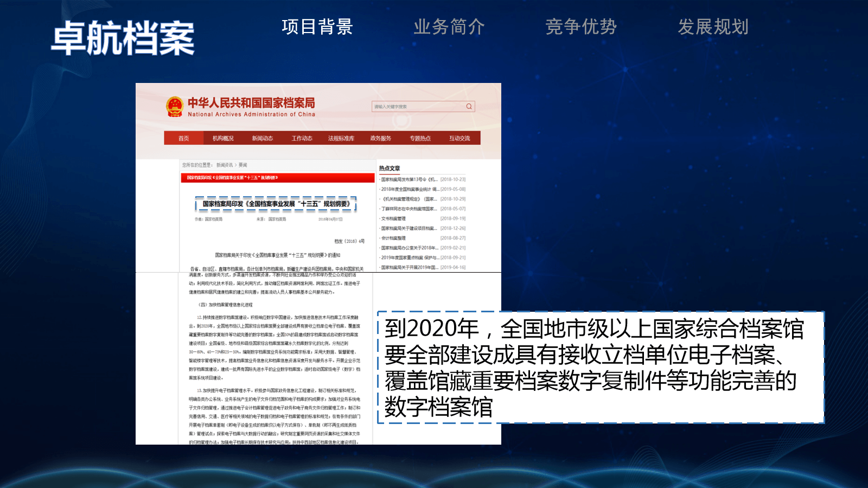Click the 到2020年 callout text box
The width and height of the screenshot is (868, 488).
[x=601, y=367]
